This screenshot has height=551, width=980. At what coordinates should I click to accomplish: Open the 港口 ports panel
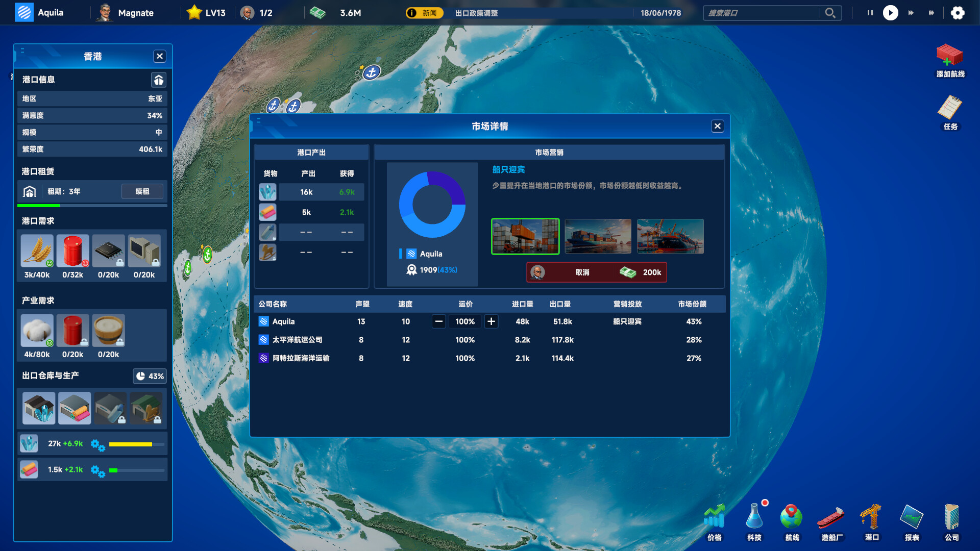(871, 520)
